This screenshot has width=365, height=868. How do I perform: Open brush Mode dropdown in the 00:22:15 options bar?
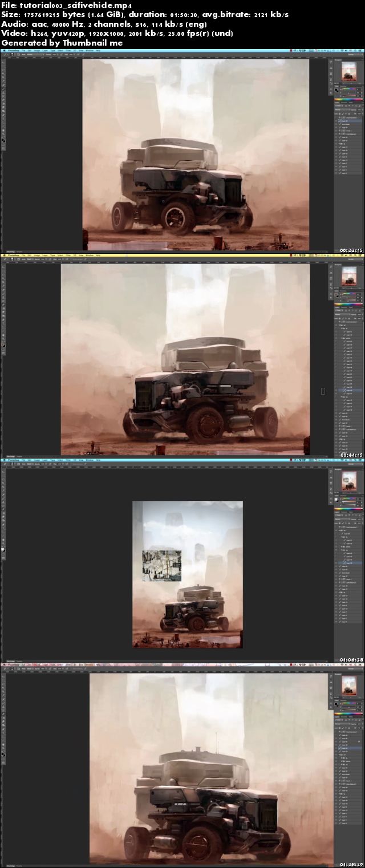click(35, 55)
